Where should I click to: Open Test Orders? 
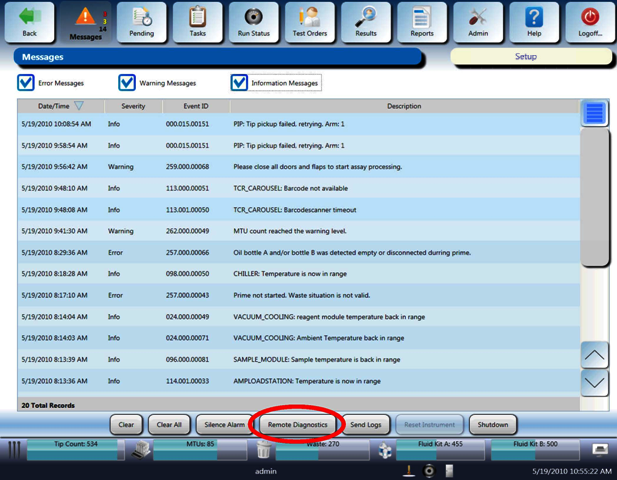[309, 22]
